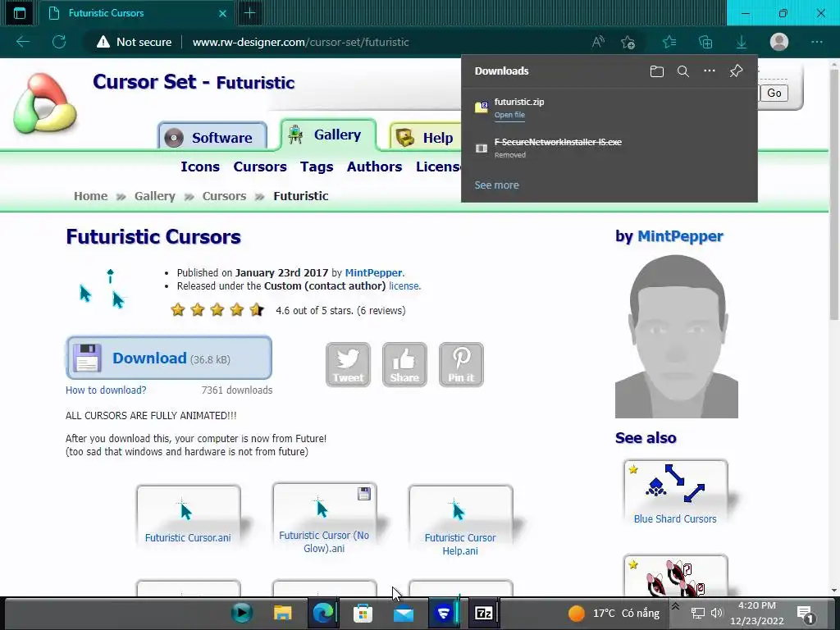The height and width of the screenshot is (630, 840).
Task: Open downloads folder from Downloads panel
Action: (x=657, y=71)
